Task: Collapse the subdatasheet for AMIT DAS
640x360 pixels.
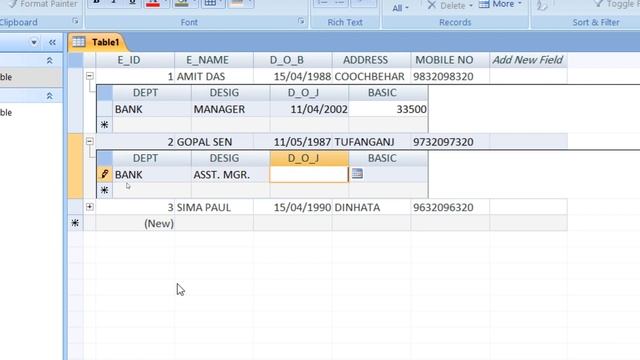Action: point(89,76)
